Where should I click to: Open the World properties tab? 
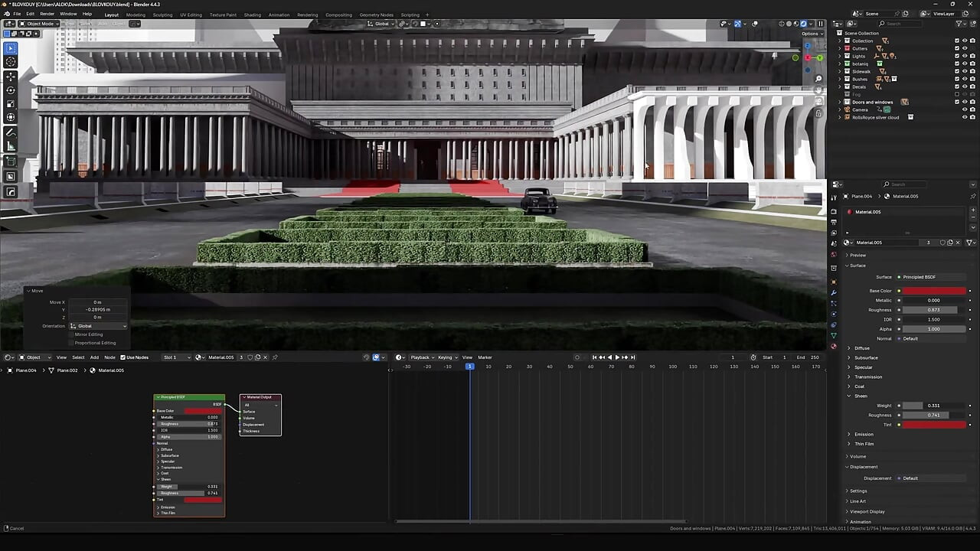[834, 255]
